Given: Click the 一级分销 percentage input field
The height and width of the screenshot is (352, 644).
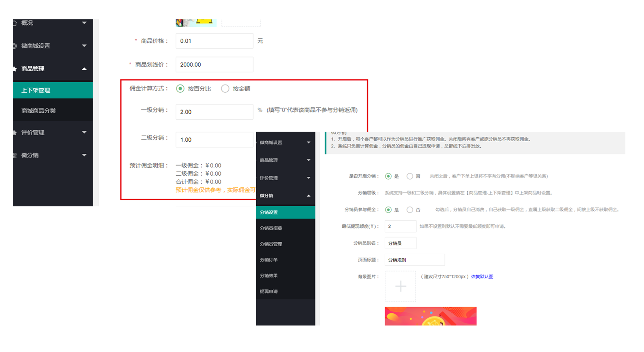Looking at the screenshot, I should pyautogui.click(x=214, y=112).
